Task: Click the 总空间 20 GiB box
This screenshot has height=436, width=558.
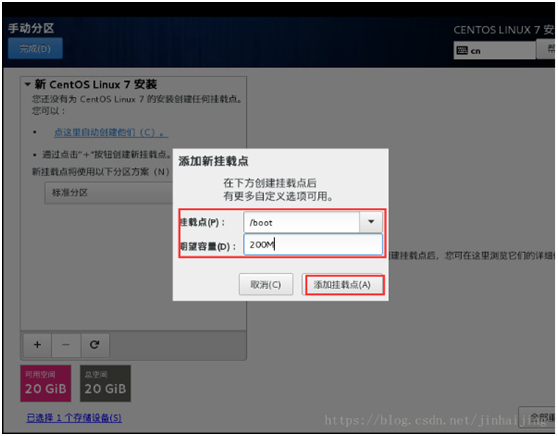Action: pyautogui.click(x=105, y=383)
